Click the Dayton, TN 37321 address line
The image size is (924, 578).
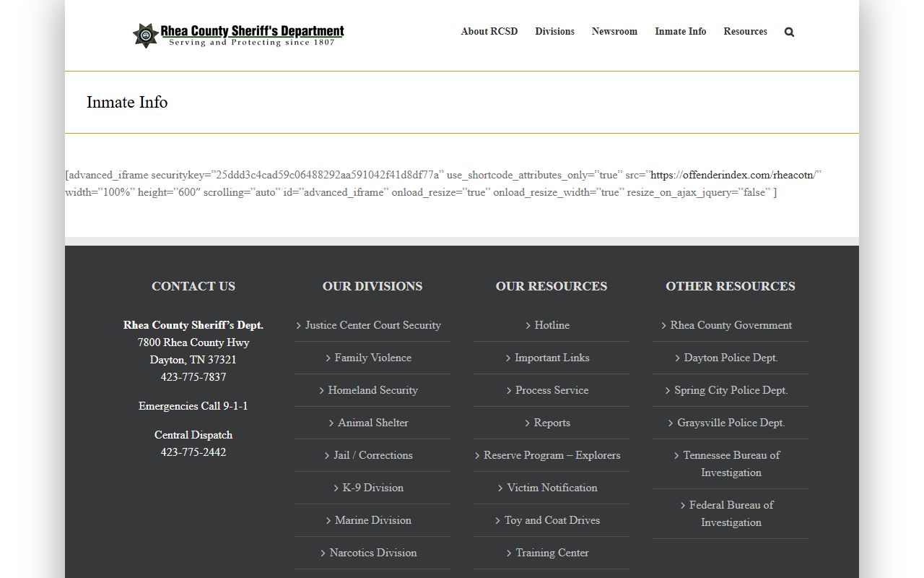[x=193, y=360]
